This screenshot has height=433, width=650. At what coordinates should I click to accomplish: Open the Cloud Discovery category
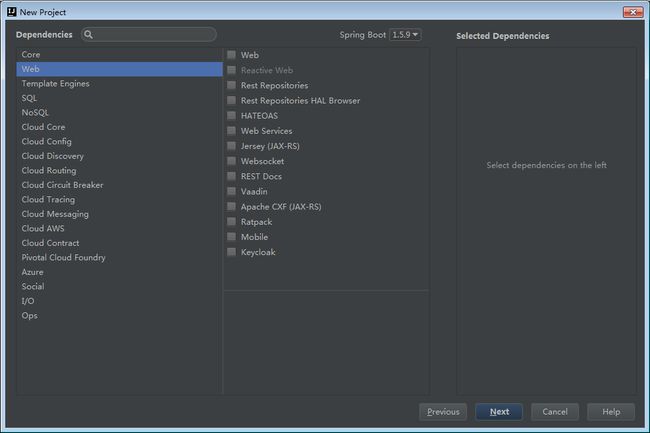(119, 156)
